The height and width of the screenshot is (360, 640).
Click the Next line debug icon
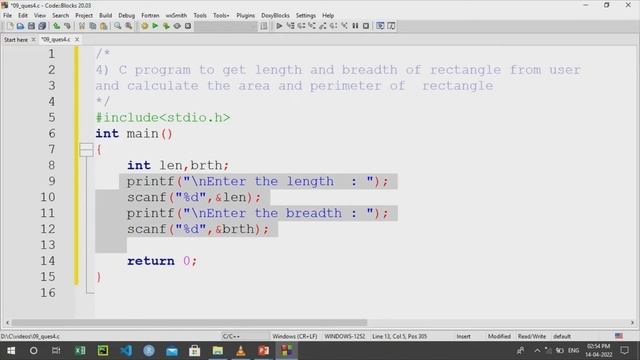(301, 26)
